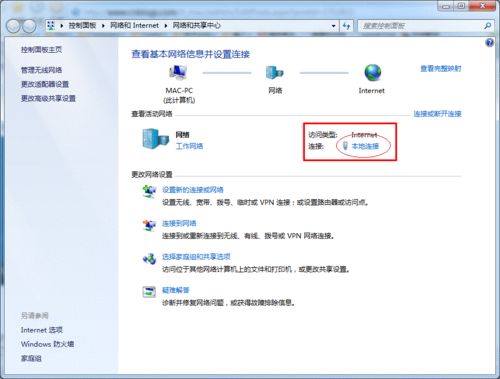Expand the arrow after 控制面板 in breadcrumb
500x379 pixels.
103,26
